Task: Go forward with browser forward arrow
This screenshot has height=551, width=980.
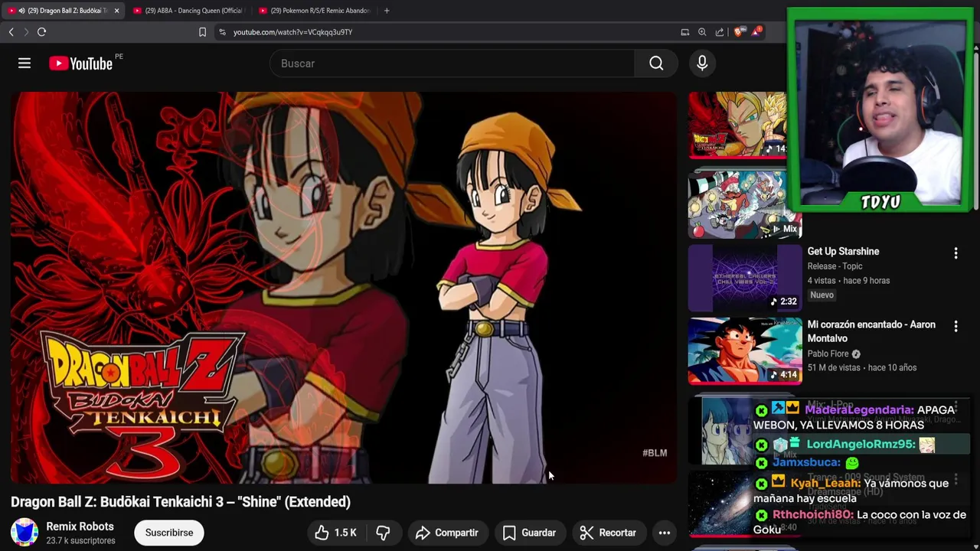Action: [x=25, y=32]
